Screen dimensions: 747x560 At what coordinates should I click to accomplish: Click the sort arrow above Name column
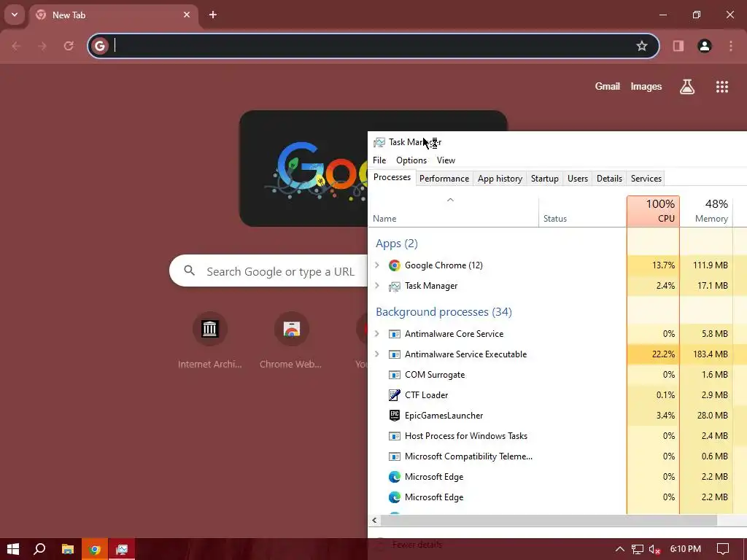click(x=450, y=200)
